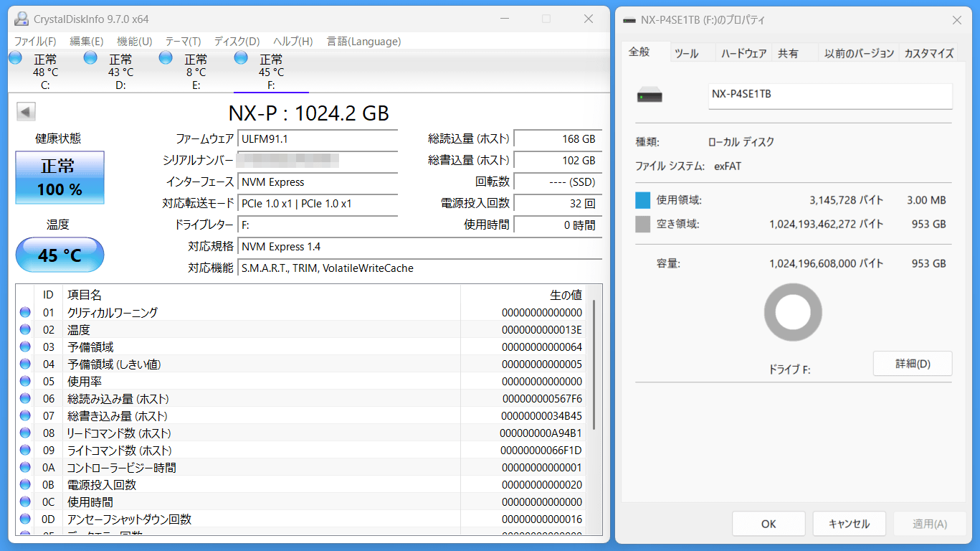Click the 1,024,196,608,000 バイト capacity value
Screen dimensions: 980x551
826,263
